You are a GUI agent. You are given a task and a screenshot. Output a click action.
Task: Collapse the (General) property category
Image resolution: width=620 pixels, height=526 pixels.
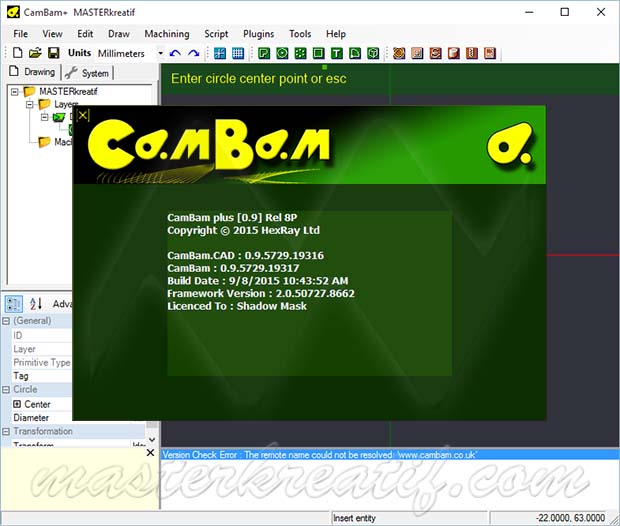(x=6, y=321)
